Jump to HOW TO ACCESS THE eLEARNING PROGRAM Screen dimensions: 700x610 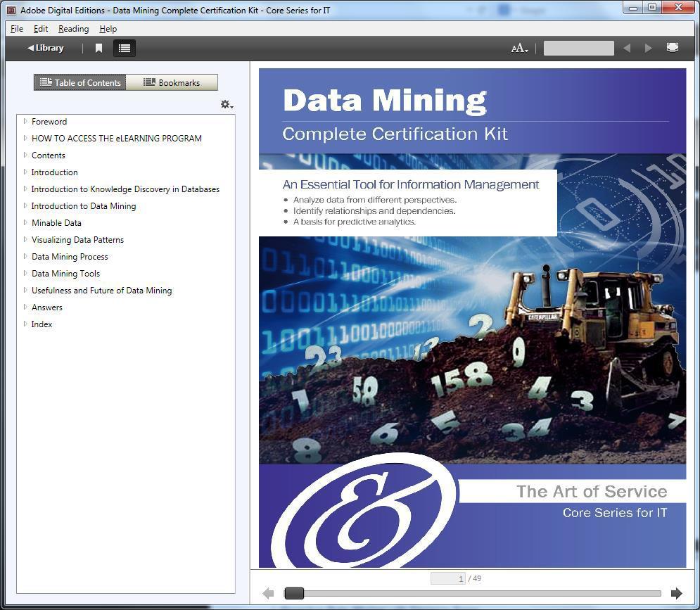click(x=117, y=139)
